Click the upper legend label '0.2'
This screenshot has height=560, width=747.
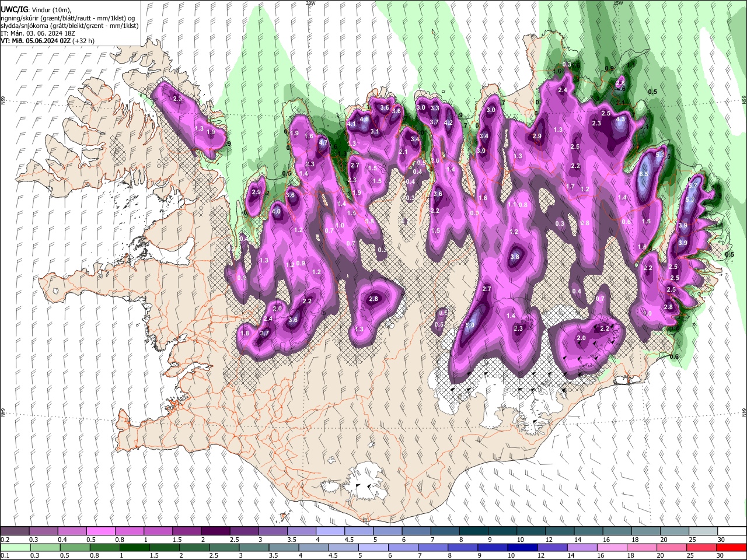[5, 540]
